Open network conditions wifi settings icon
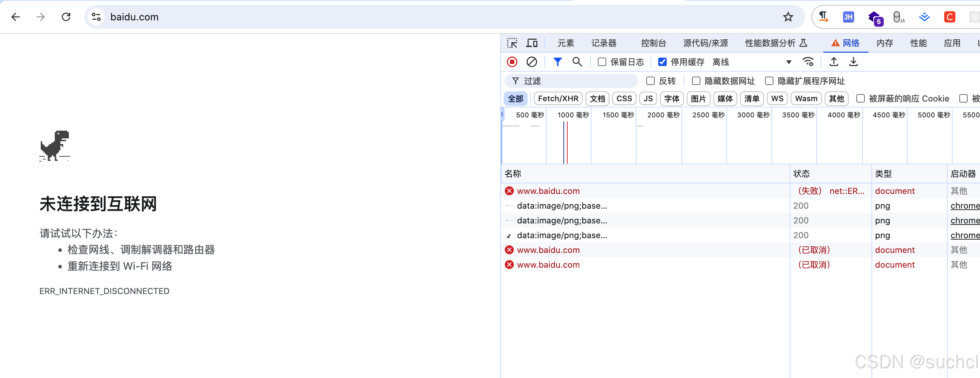The image size is (980, 378). coord(808,62)
